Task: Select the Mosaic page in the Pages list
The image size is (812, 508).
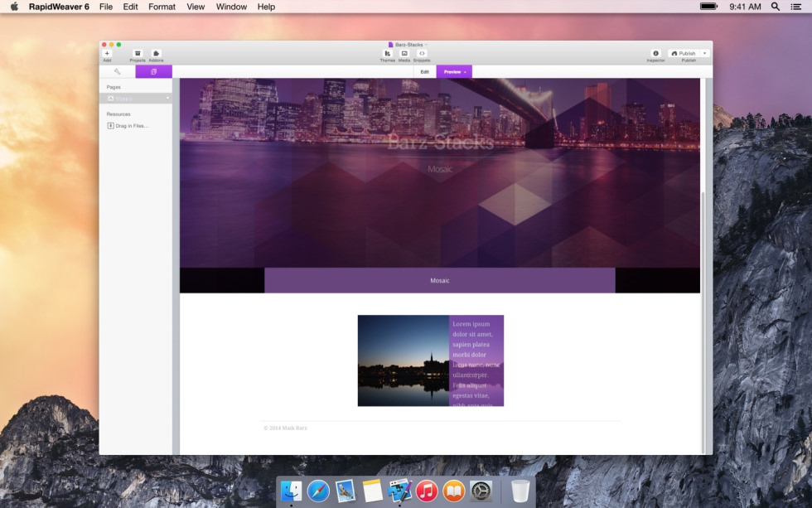Action: tap(135, 99)
